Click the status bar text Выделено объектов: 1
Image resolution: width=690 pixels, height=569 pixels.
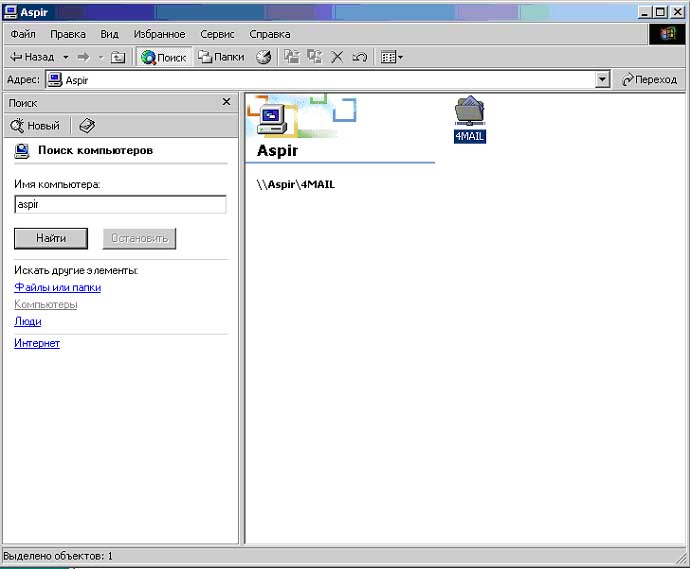pyautogui.click(x=58, y=556)
